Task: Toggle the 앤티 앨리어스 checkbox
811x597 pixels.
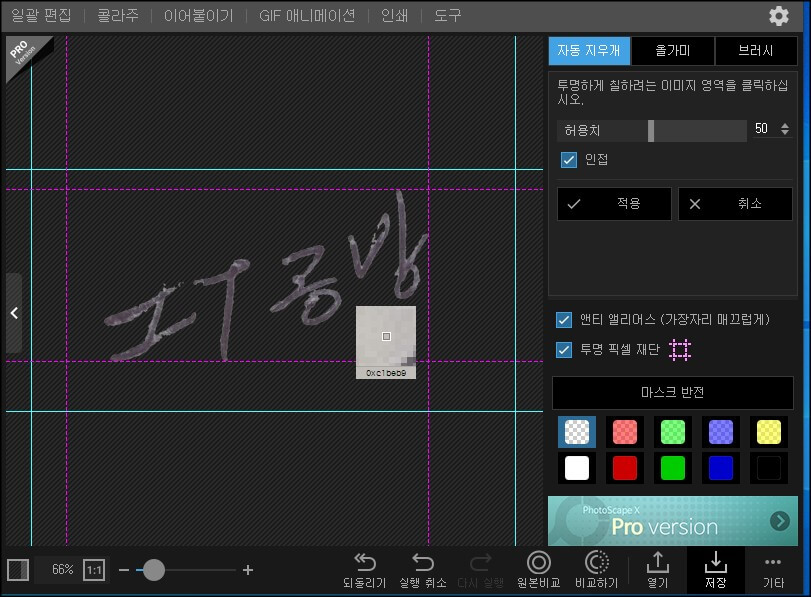Action: [564, 320]
